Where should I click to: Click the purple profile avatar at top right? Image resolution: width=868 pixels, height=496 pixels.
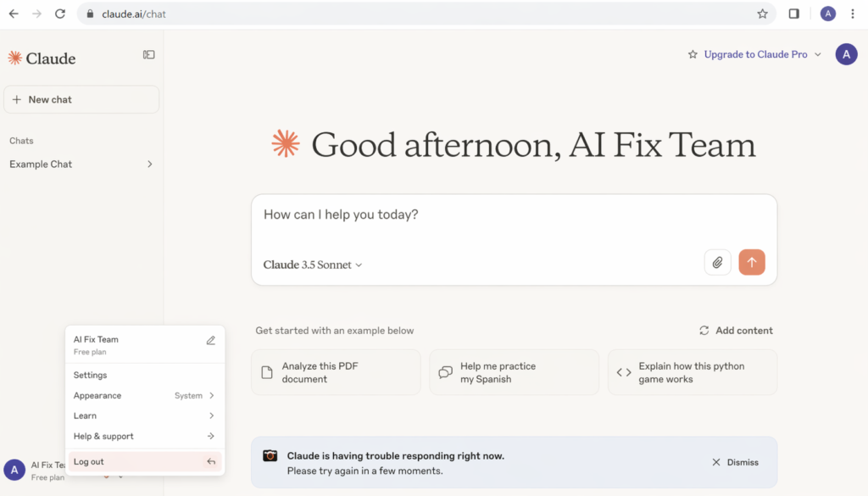coord(846,54)
